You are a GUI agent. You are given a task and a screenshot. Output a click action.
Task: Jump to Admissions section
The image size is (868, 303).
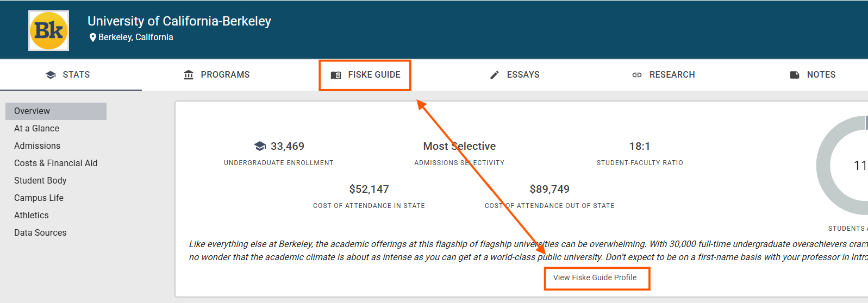point(37,146)
